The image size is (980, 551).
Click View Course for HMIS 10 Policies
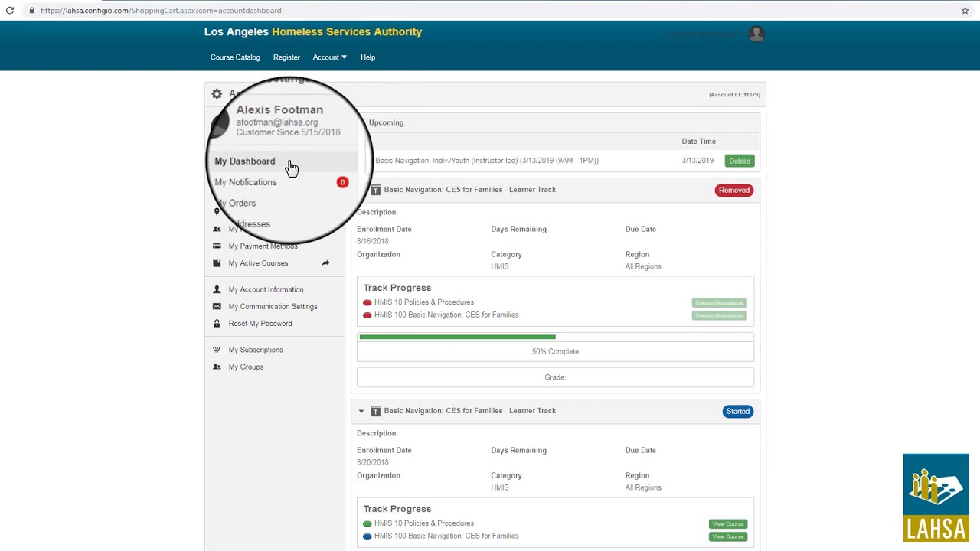727,524
